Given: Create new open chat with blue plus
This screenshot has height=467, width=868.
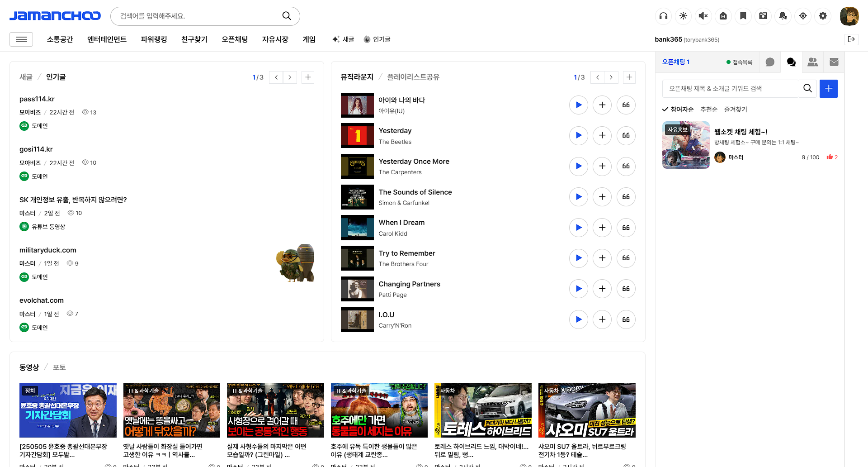Looking at the screenshot, I should tap(829, 89).
